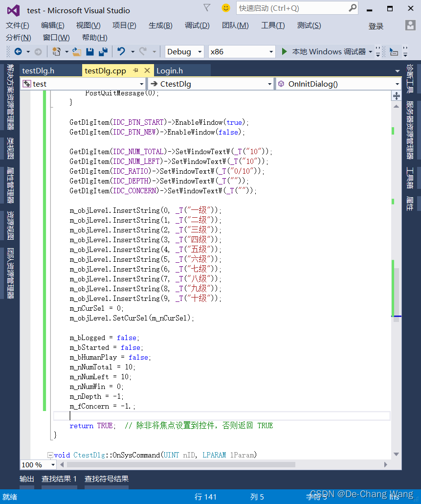
Task: Open the 类视图 side panel
Action: click(x=11, y=148)
